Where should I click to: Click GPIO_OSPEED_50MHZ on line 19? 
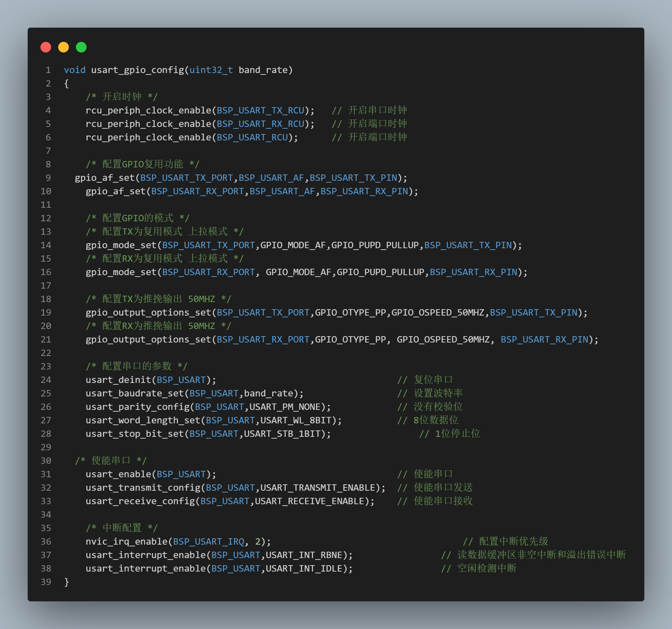pyautogui.click(x=438, y=313)
